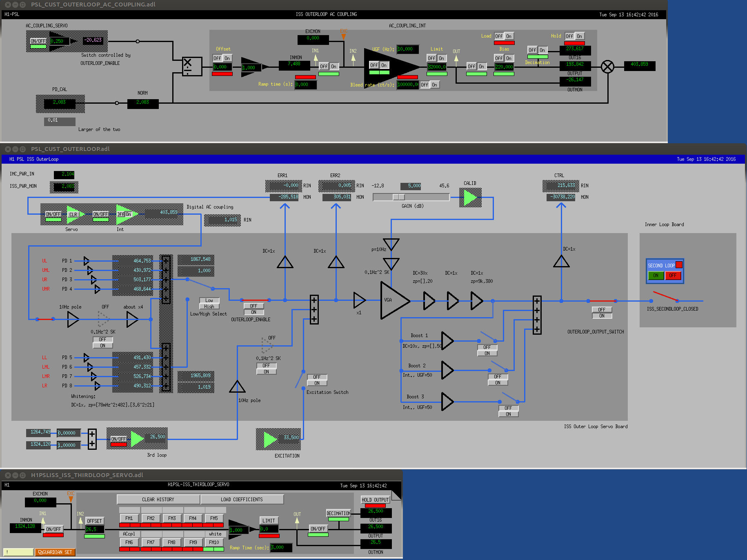Viewport: 747px width, 560px height.
Task: Click the Boost 1 amplifier triangle
Action: point(447,341)
